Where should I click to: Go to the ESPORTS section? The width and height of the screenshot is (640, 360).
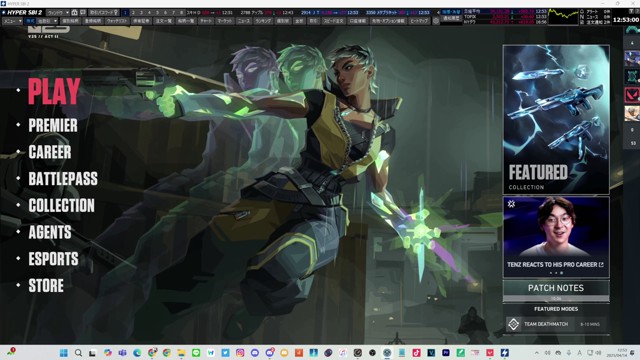(x=53, y=259)
